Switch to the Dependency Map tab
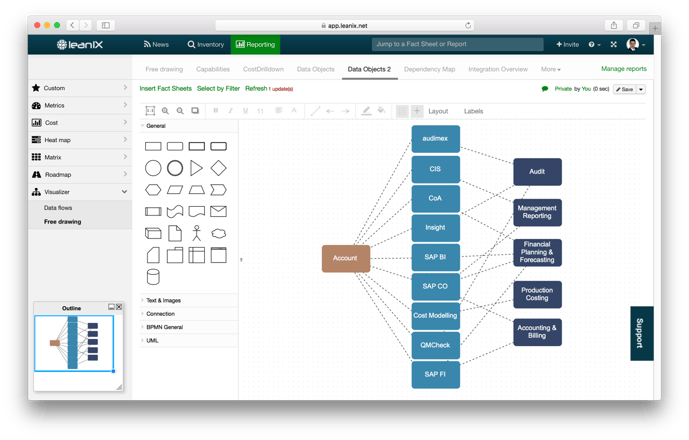 pos(429,69)
